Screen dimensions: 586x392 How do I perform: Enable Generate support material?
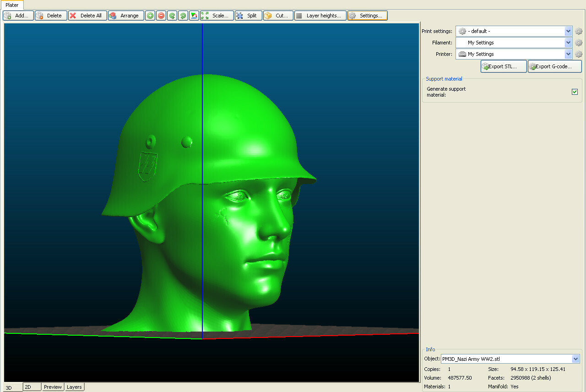pos(575,92)
